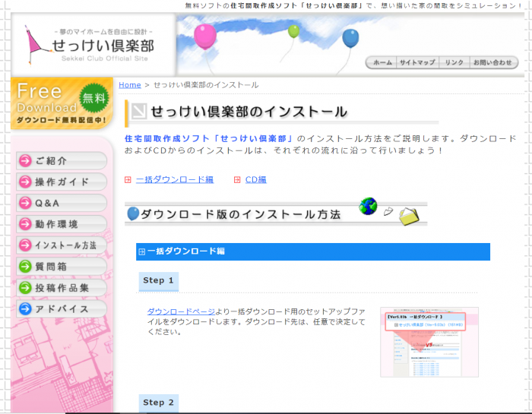Click the blue balloon in header banner

pos(350,38)
